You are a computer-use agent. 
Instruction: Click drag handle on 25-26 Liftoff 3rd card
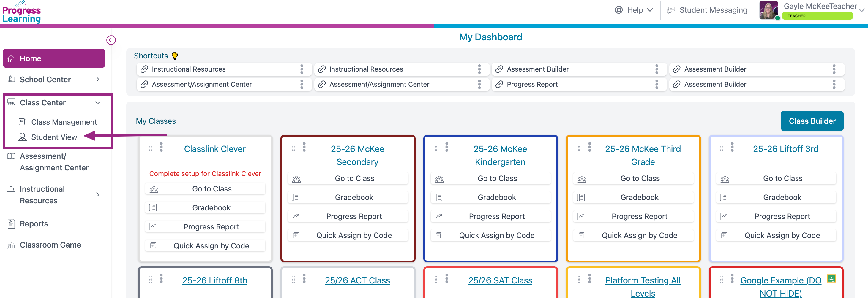pos(722,148)
